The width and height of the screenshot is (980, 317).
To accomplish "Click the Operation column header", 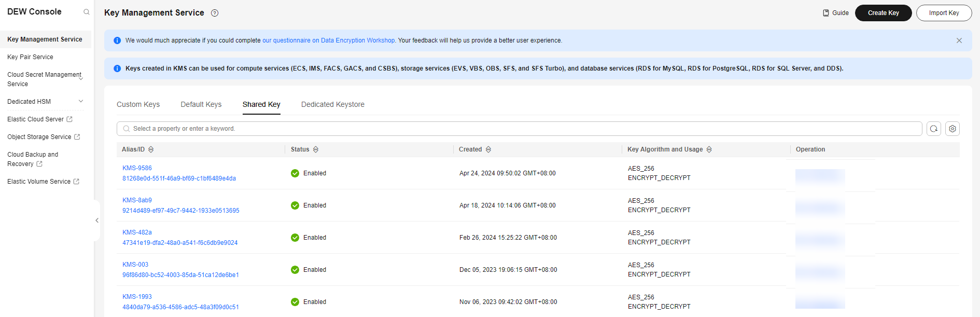I will (x=810, y=149).
